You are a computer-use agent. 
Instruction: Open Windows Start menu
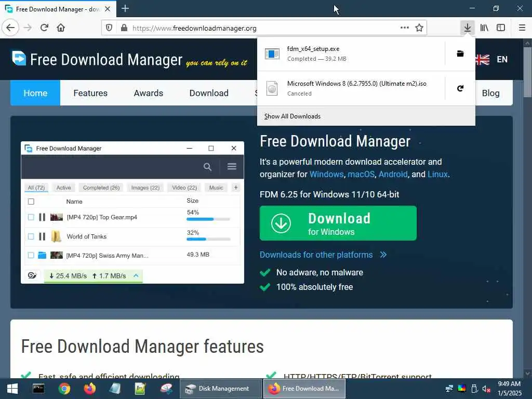click(12, 389)
